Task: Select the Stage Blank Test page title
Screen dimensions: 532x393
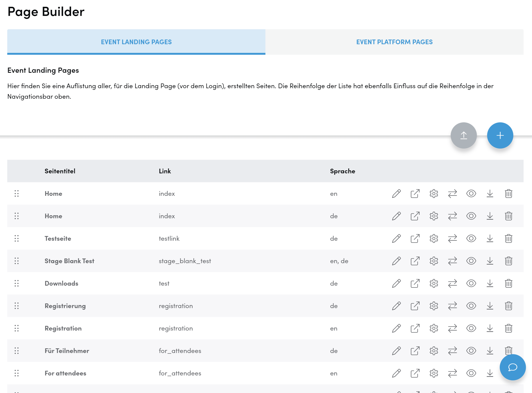Action: (69, 261)
